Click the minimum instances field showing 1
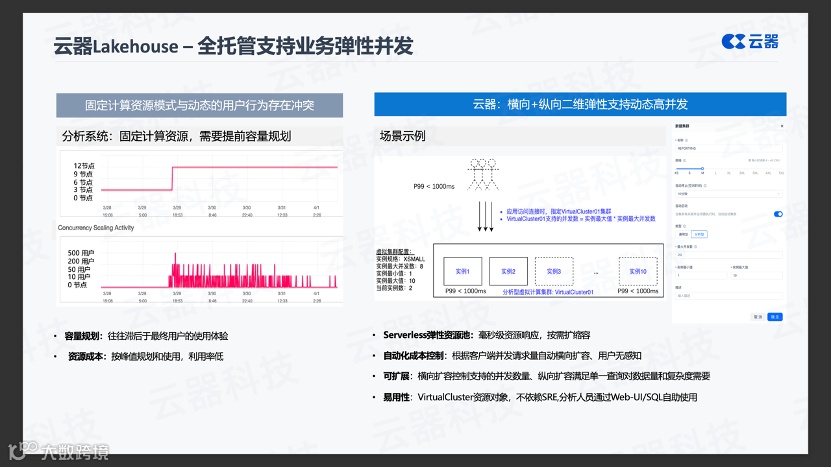This screenshot has height=468, width=832. (700, 275)
